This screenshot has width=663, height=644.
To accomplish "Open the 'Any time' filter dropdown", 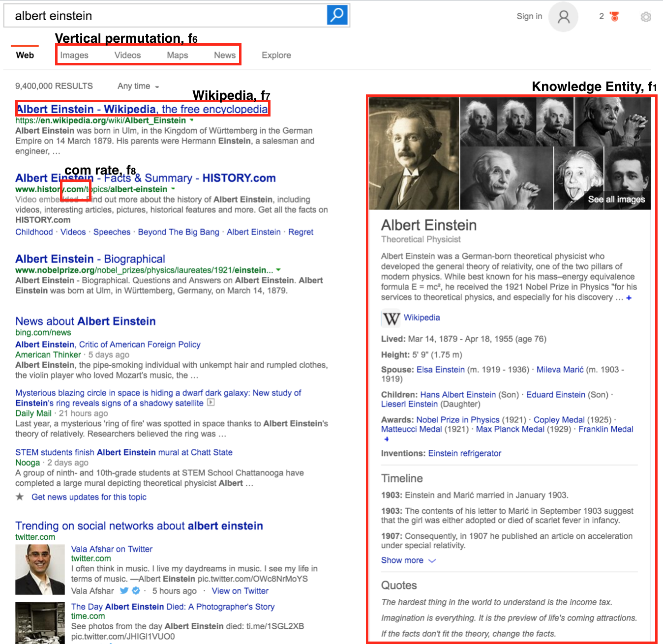I will click(x=138, y=86).
